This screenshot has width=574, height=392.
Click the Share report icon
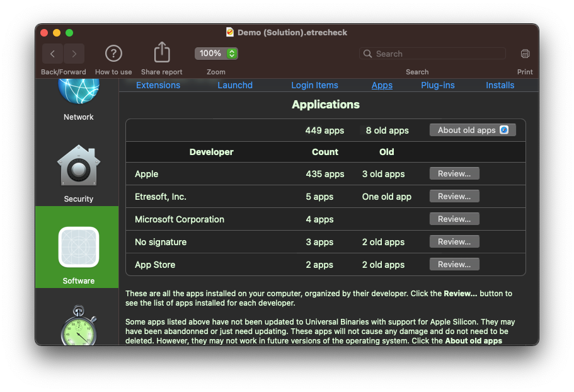162,53
